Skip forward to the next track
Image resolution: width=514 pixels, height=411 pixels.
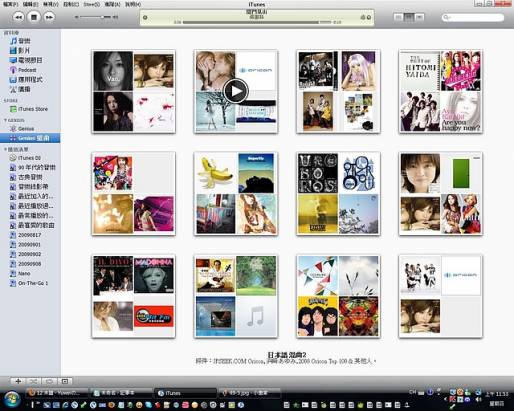tap(49, 17)
